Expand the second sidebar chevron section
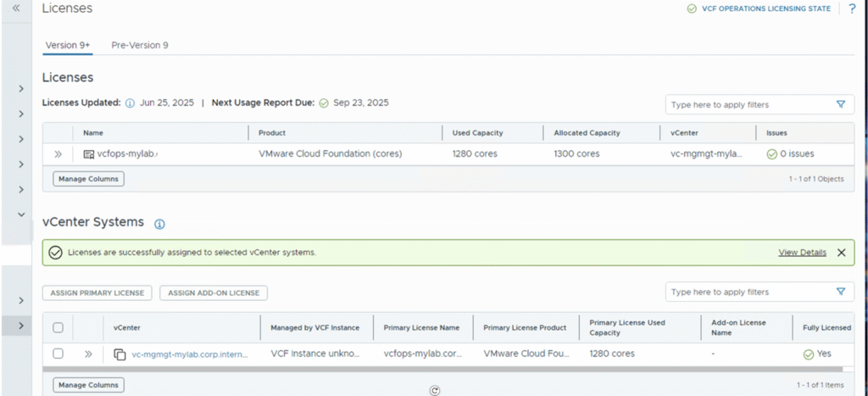Image resolution: width=868 pixels, height=396 pixels. click(x=21, y=114)
